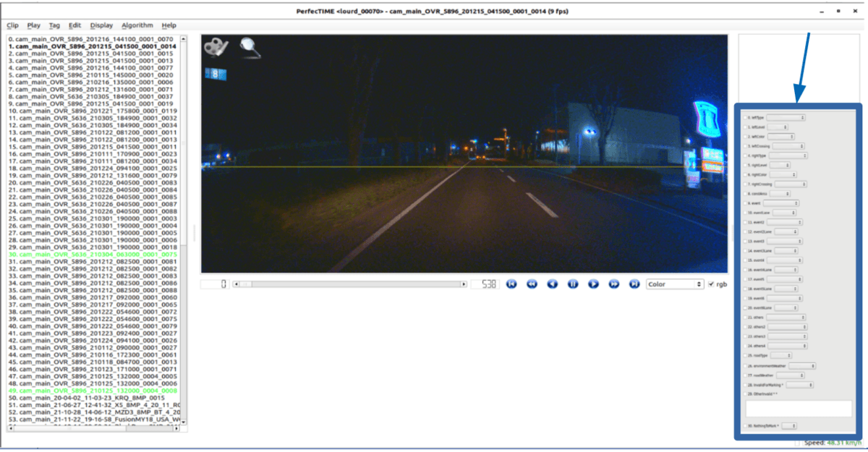868x452 pixels.
Task: Click the clip list horizontal scrollbar
Action: click(93, 429)
